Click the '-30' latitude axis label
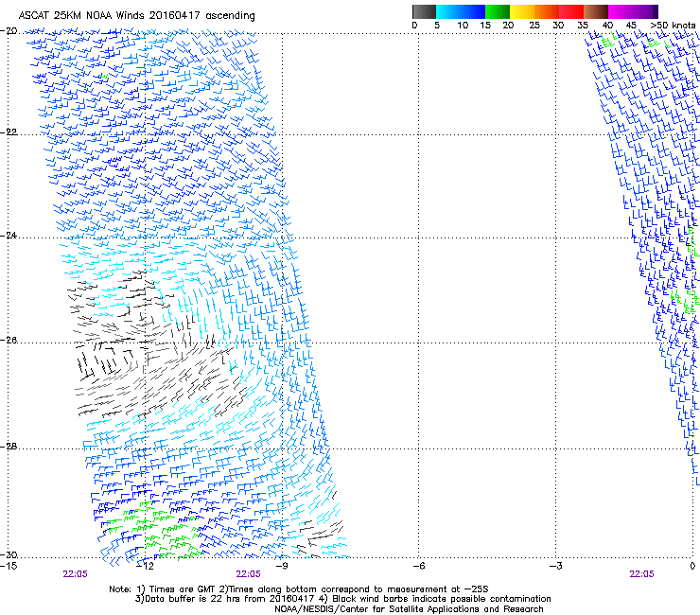The width and height of the screenshot is (700, 615). tap(9, 554)
